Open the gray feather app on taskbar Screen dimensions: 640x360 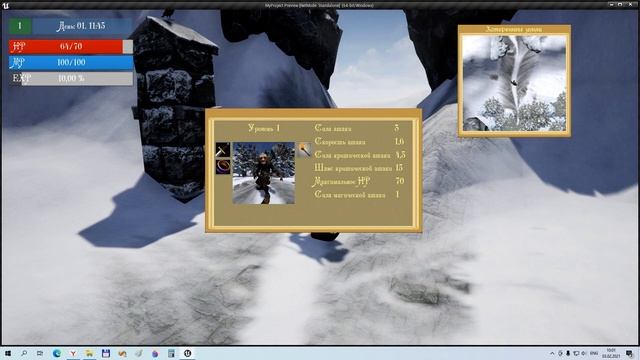(138, 353)
